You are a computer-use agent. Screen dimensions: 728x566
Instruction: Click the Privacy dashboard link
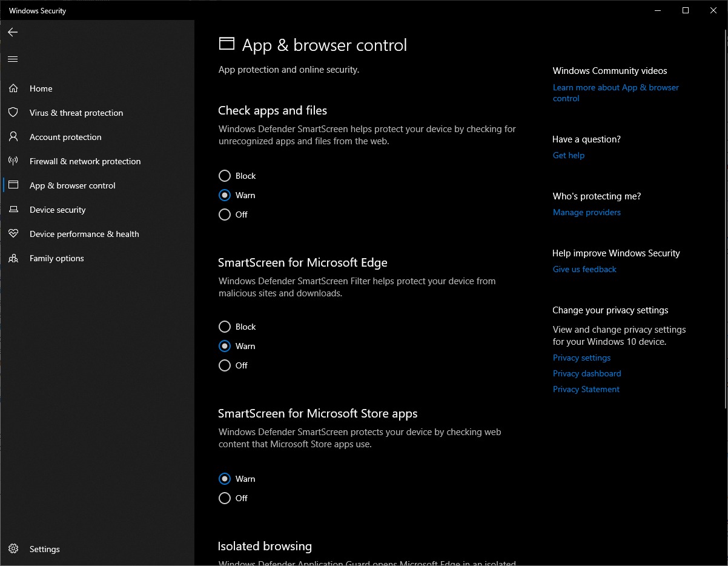(x=586, y=373)
